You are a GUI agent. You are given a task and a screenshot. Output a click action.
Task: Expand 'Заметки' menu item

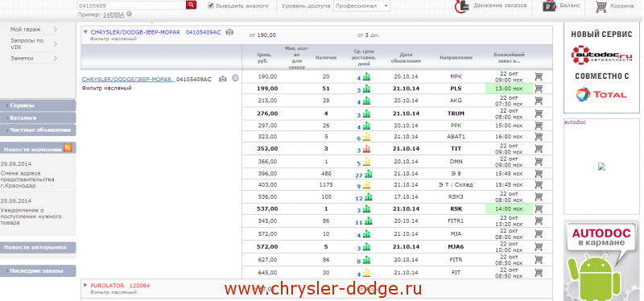33,58
